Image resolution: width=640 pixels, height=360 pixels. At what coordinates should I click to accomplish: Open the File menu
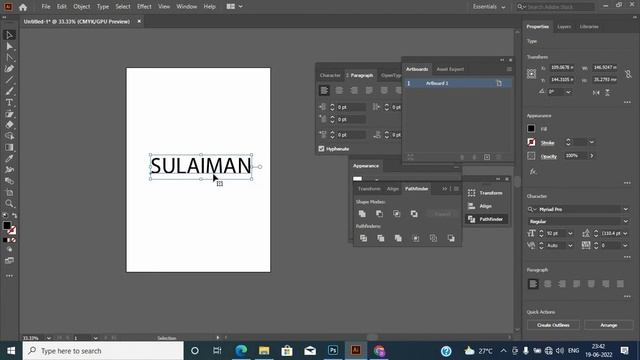[x=46, y=7]
